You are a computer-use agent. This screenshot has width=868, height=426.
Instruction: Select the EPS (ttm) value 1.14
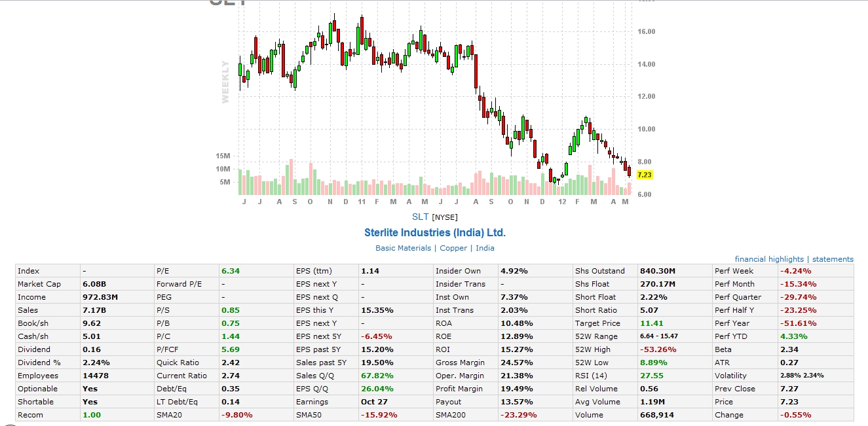point(370,271)
